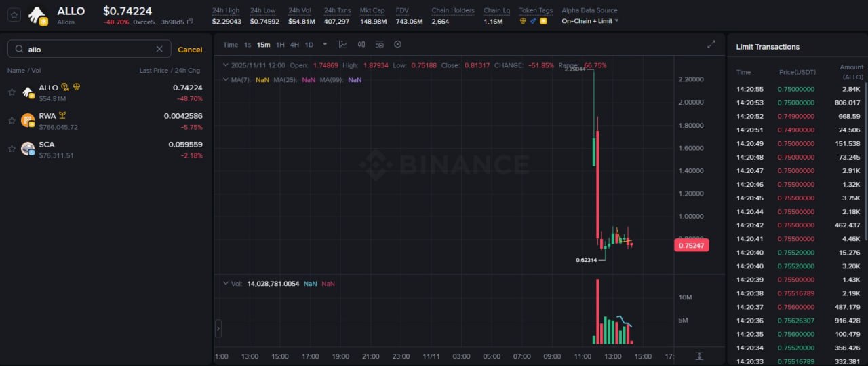Switch chart to 1s interval
The image size is (868, 366).
coord(248,45)
